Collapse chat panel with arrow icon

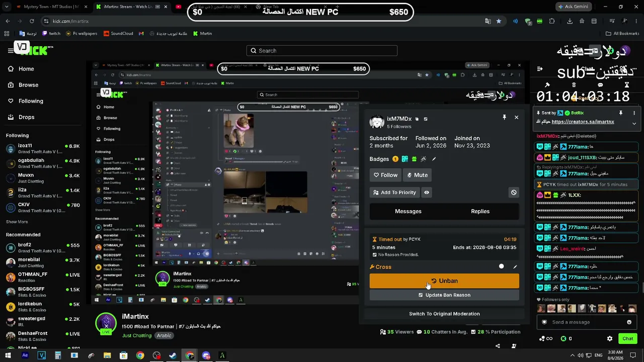pos(540,69)
